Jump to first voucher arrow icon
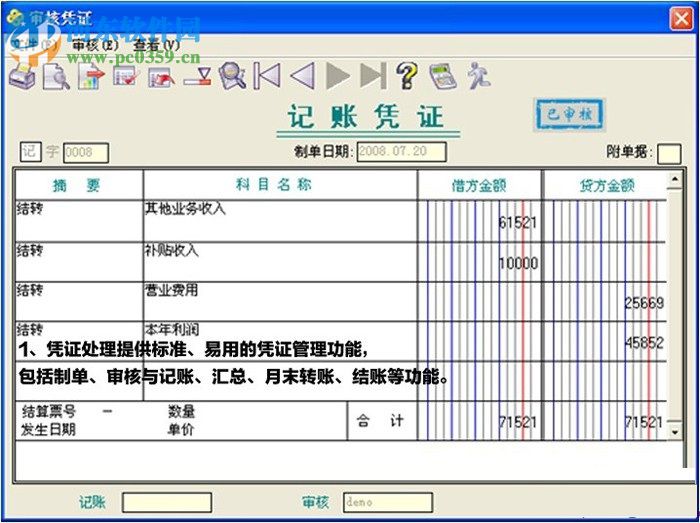The height and width of the screenshot is (523, 700). pos(267,76)
